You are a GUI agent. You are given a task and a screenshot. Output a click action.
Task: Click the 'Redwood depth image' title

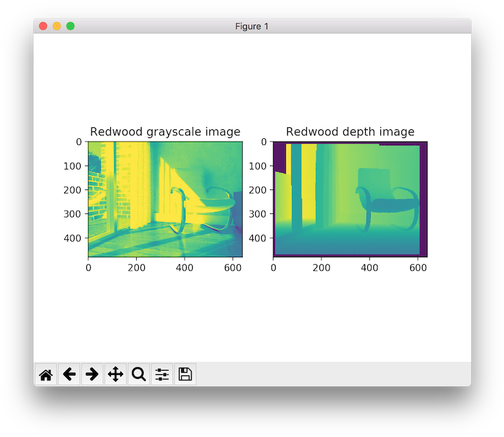350,132
